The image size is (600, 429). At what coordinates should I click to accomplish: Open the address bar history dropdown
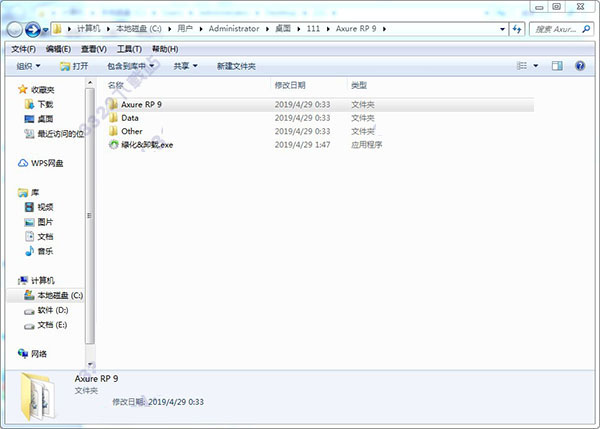coord(502,29)
